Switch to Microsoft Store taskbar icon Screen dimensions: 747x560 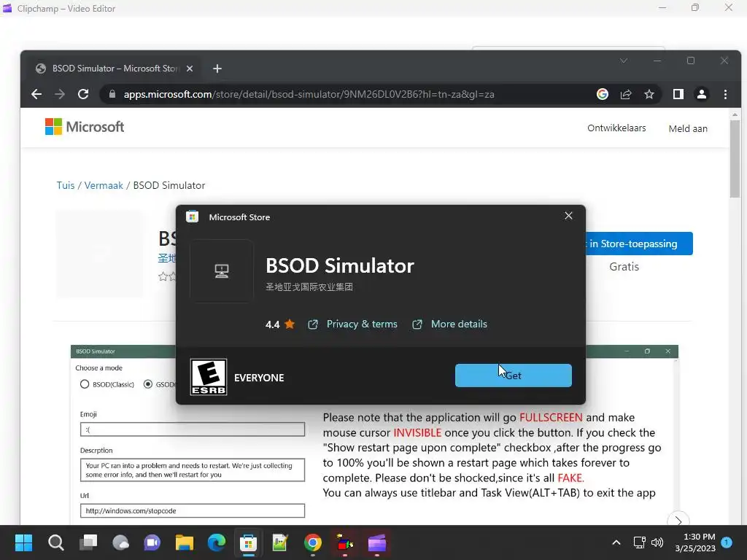(248, 542)
